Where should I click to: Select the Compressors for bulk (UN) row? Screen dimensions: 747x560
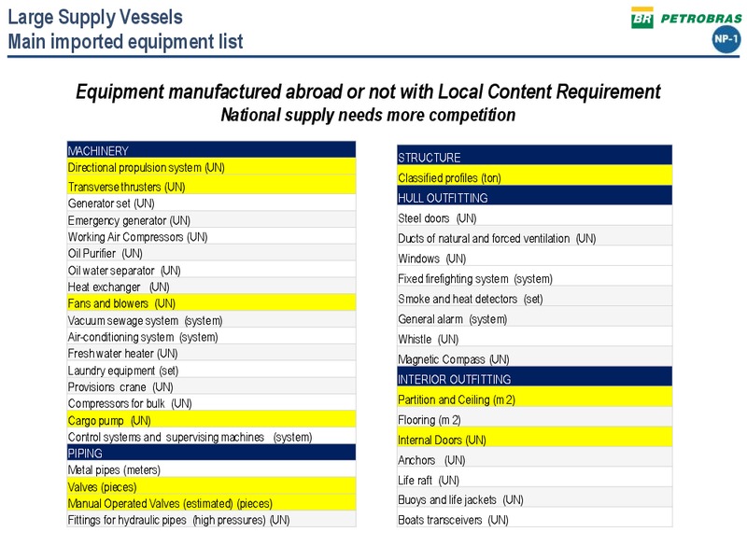[211, 403]
